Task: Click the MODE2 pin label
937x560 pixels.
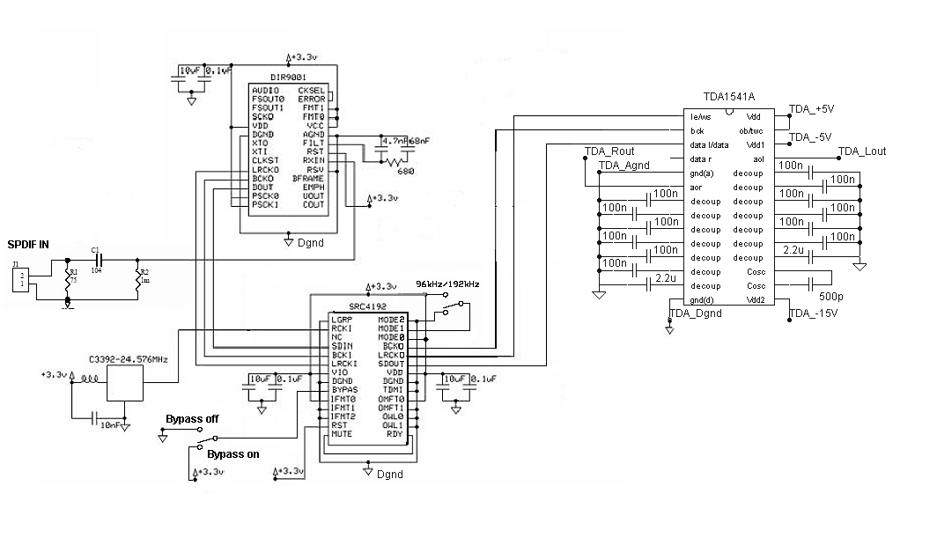Action: coord(391,320)
